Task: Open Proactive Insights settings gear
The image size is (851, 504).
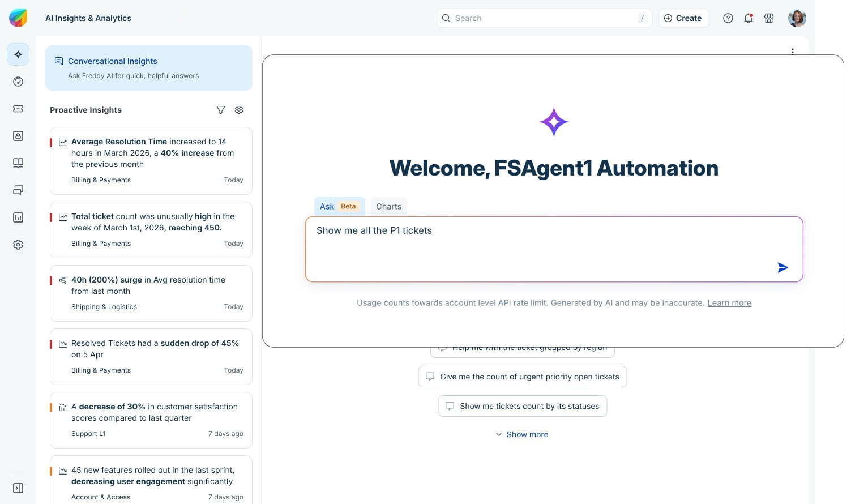Action: pyautogui.click(x=239, y=110)
